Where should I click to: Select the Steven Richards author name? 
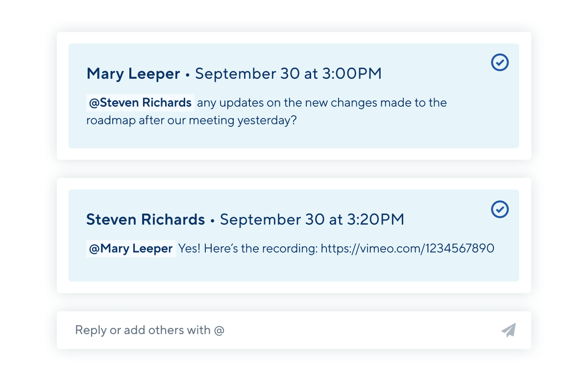point(146,219)
